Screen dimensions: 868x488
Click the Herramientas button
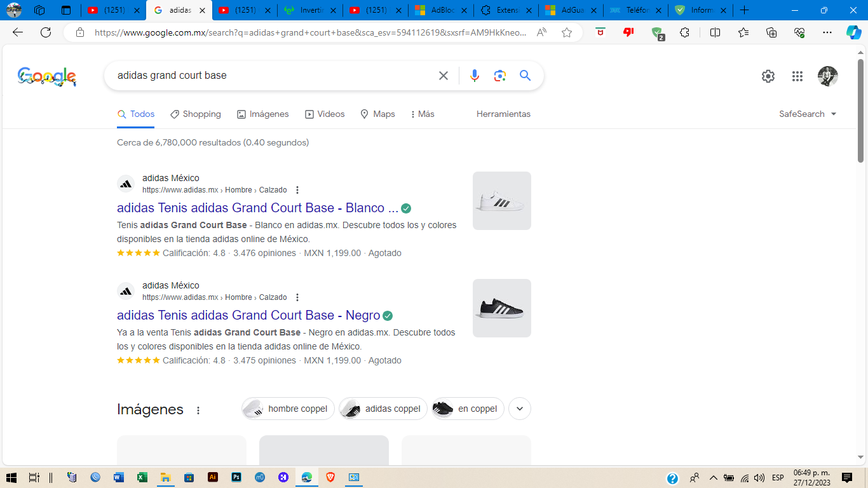[503, 114]
